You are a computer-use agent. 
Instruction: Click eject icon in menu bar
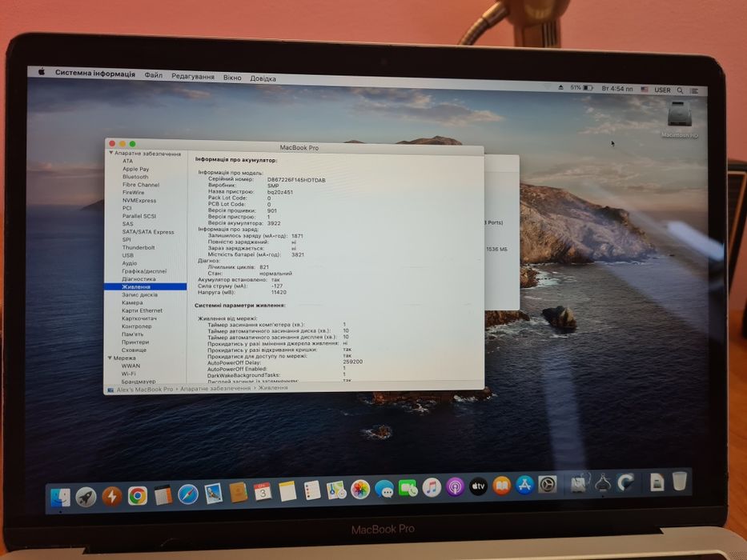click(560, 87)
